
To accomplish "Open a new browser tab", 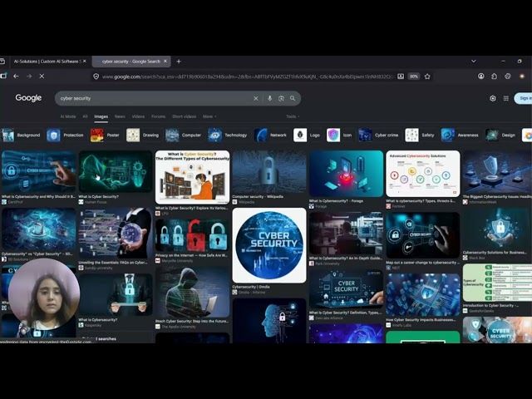I will (x=179, y=62).
